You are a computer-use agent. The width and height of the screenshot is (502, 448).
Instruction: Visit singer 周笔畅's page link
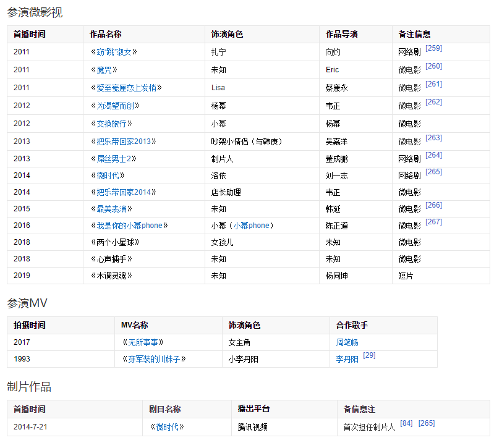click(x=347, y=342)
